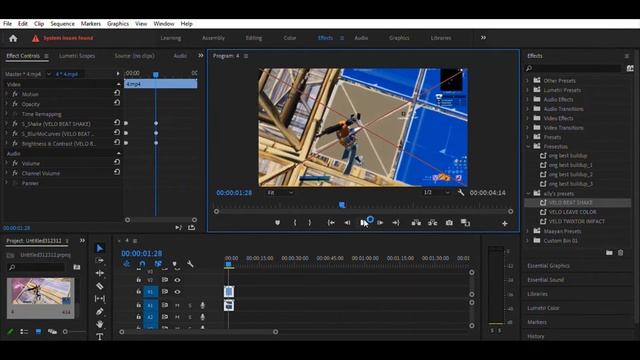
Task: Click the System issues found warning
Action: pyautogui.click(x=63, y=38)
